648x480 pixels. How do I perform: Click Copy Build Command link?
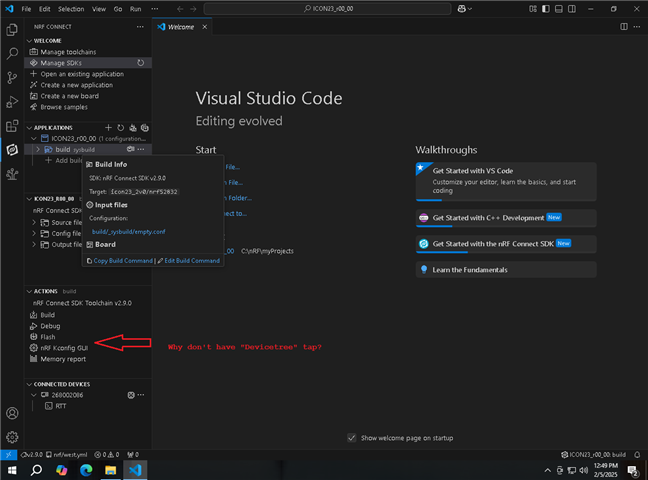123,260
